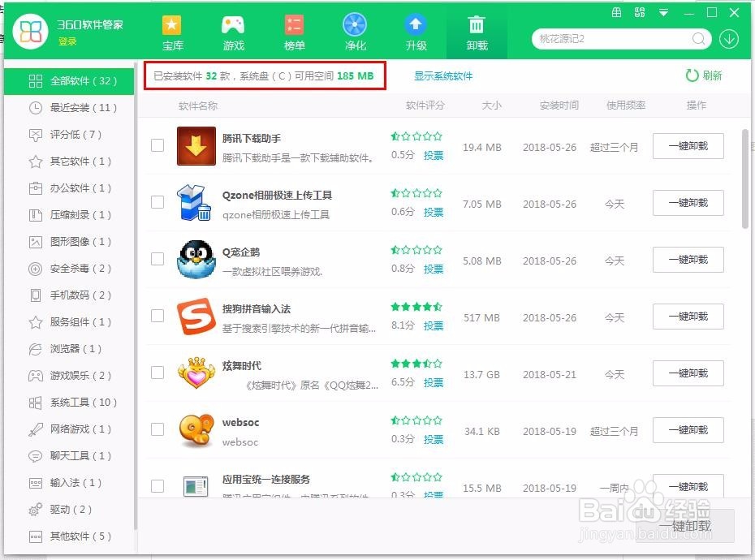Select 输入法 (1) category
This screenshot has height=560, width=755.
[69, 482]
